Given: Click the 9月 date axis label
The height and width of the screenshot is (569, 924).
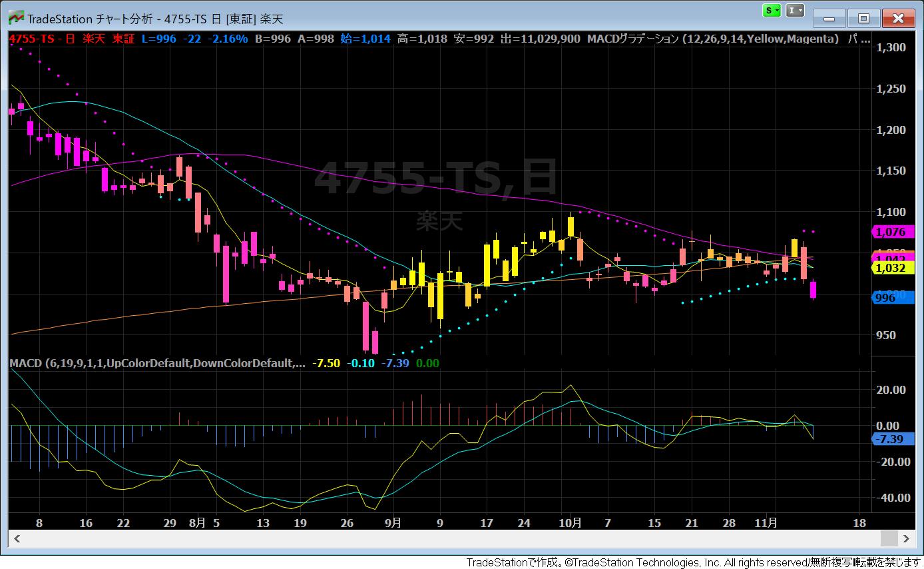Looking at the screenshot, I should [393, 523].
